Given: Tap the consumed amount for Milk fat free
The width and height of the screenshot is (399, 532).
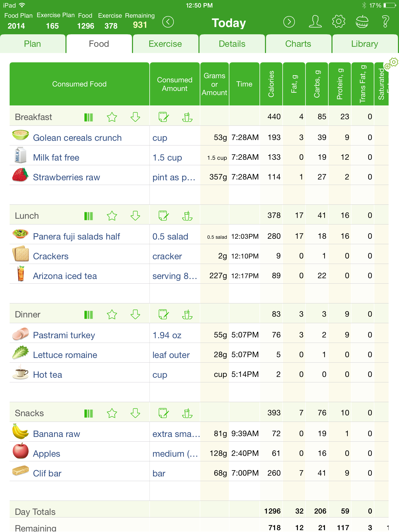Looking at the screenshot, I should click(167, 157).
